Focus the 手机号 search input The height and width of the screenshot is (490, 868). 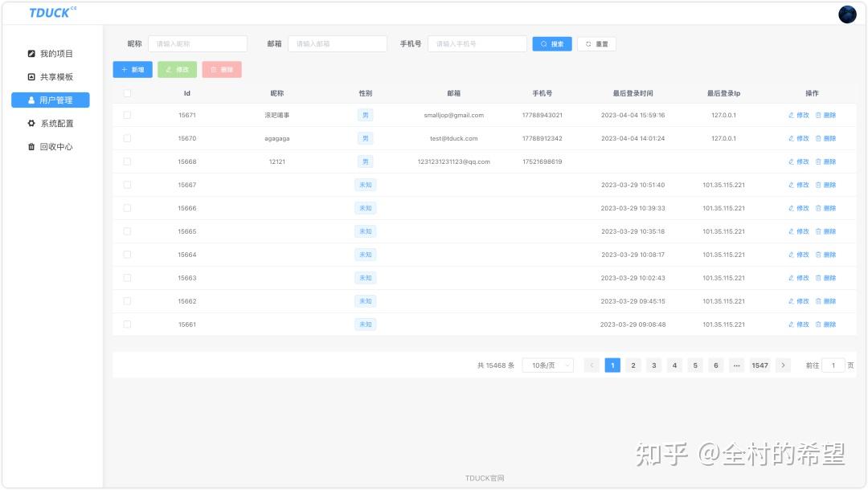coord(477,43)
